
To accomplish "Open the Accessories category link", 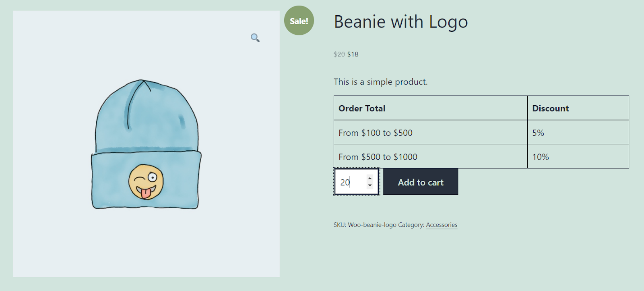I will coord(442,225).
